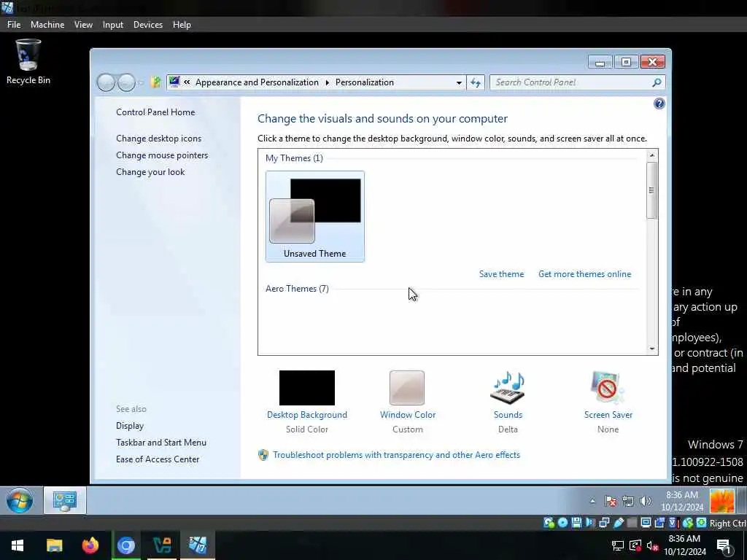Image resolution: width=747 pixels, height=560 pixels.
Task: Click the shield icon beside Troubleshoot link
Action: pos(263,455)
